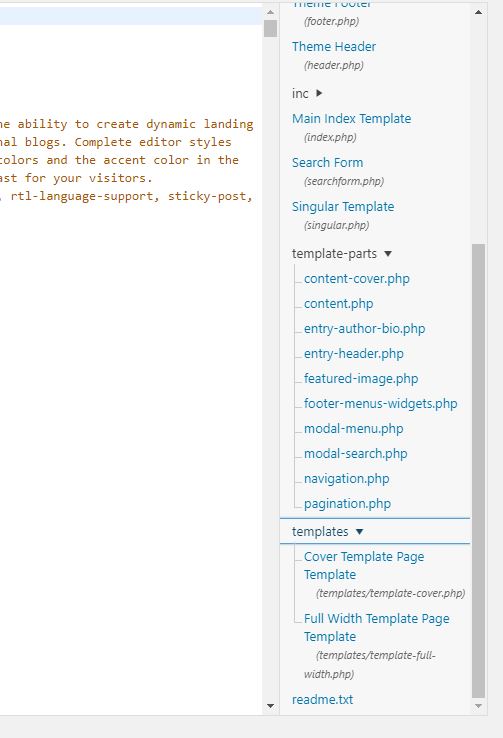Select content.php file
This screenshot has width=503, height=738.
pos(338,304)
